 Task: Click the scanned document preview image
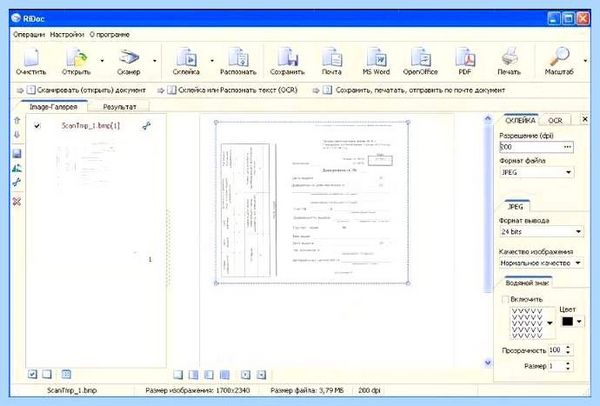click(312, 203)
